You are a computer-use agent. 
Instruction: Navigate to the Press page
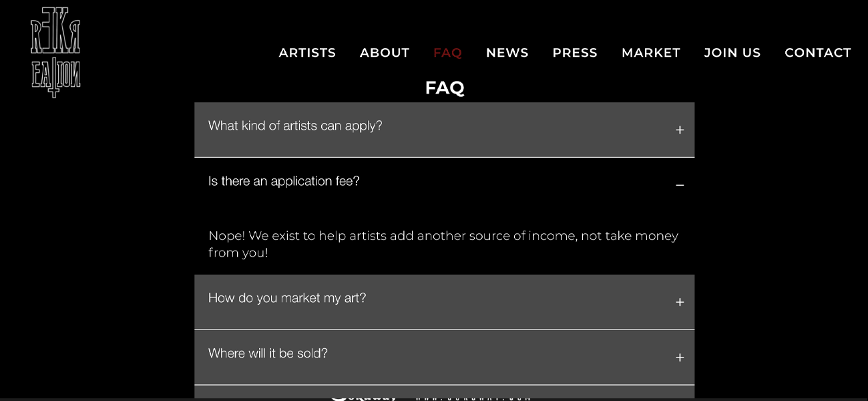pyautogui.click(x=575, y=53)
